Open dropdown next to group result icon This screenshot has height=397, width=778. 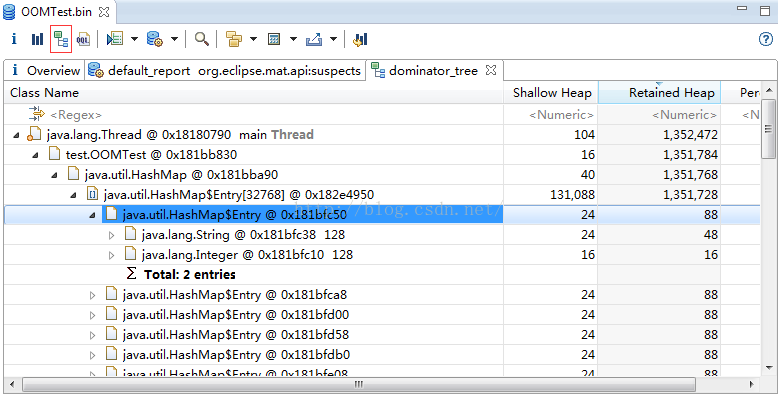click(x=253, y=39)
